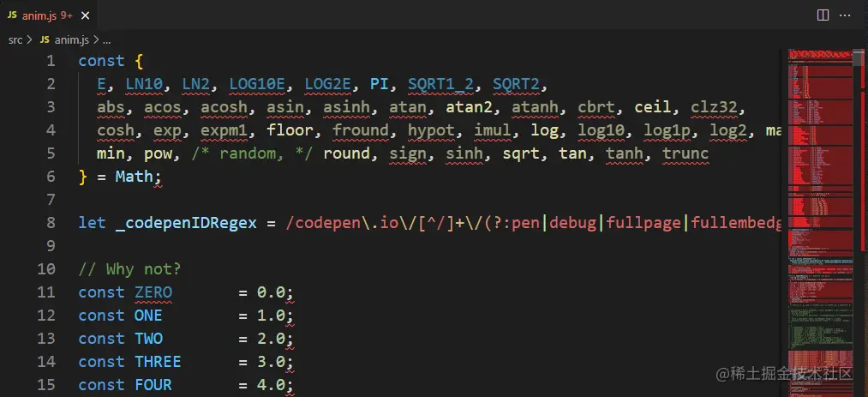The image size is (868, 397).
Task: Click the random comment on line 5
Action: point(253,153)
